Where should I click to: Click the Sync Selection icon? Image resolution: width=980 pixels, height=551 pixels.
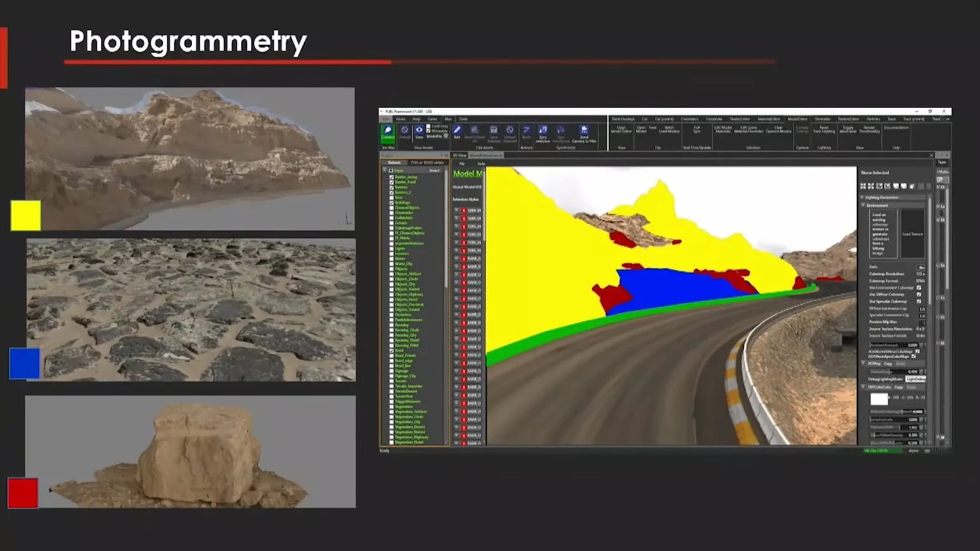coord(543,132)
